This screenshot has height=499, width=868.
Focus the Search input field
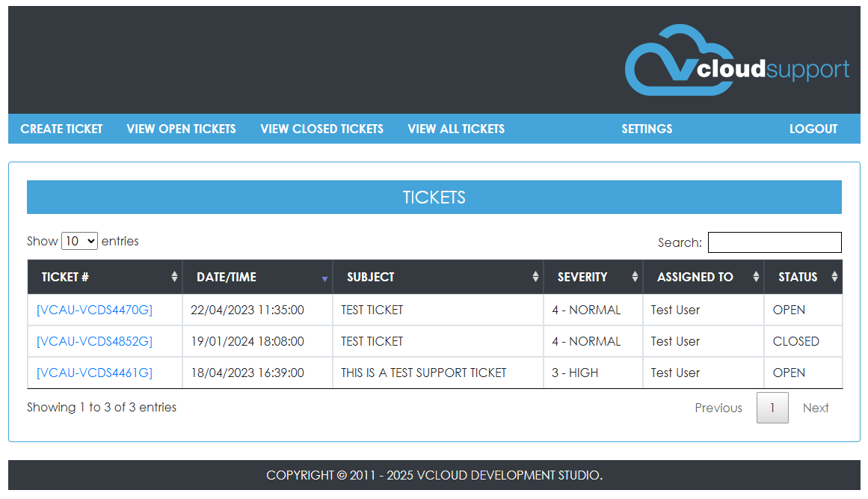[x=775, y=242]
